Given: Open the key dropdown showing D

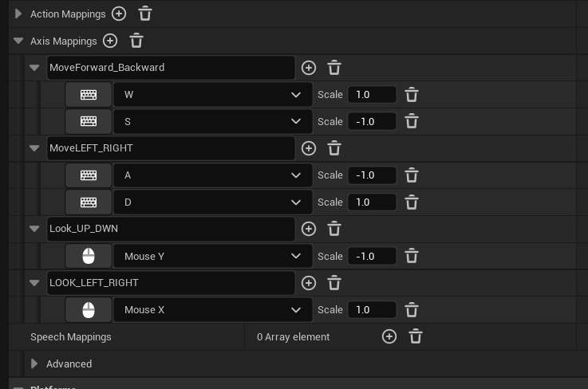Looking at the screenshot, I should (x=213, y=202).
